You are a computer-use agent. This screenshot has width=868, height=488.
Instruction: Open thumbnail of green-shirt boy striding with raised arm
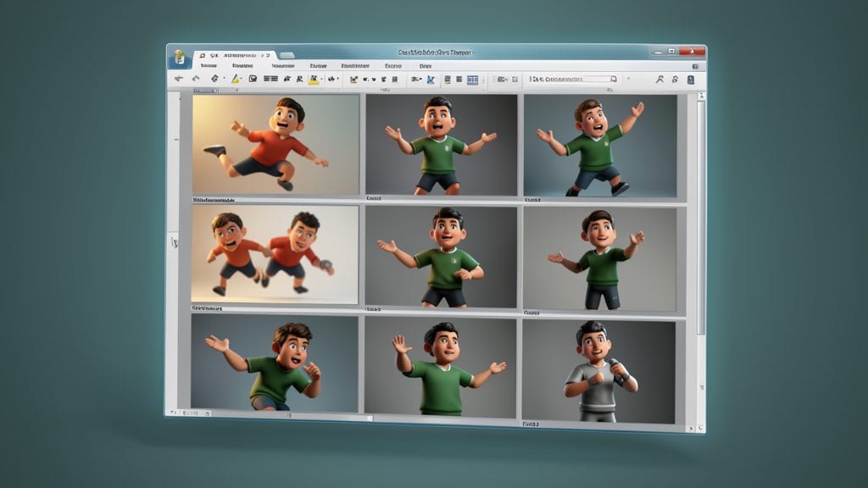[x=600, y=146]
